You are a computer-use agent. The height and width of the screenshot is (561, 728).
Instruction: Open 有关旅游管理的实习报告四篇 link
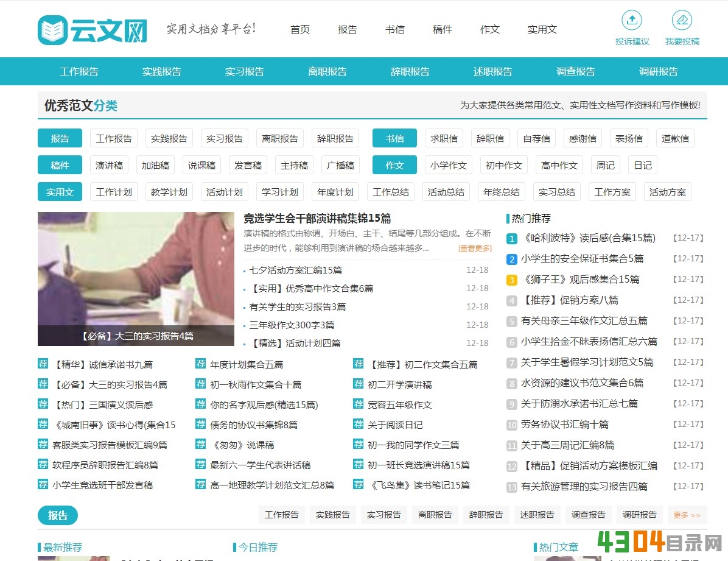click(584, 487)
